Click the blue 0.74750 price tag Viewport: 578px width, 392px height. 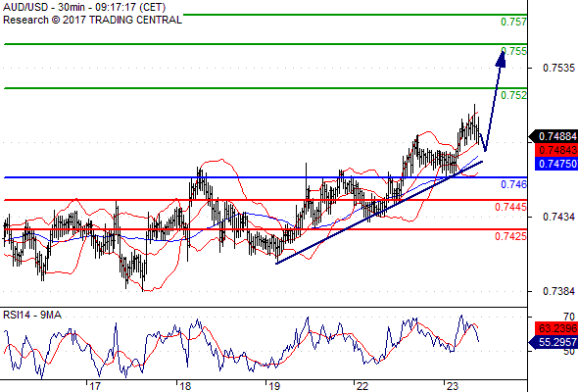556,164
